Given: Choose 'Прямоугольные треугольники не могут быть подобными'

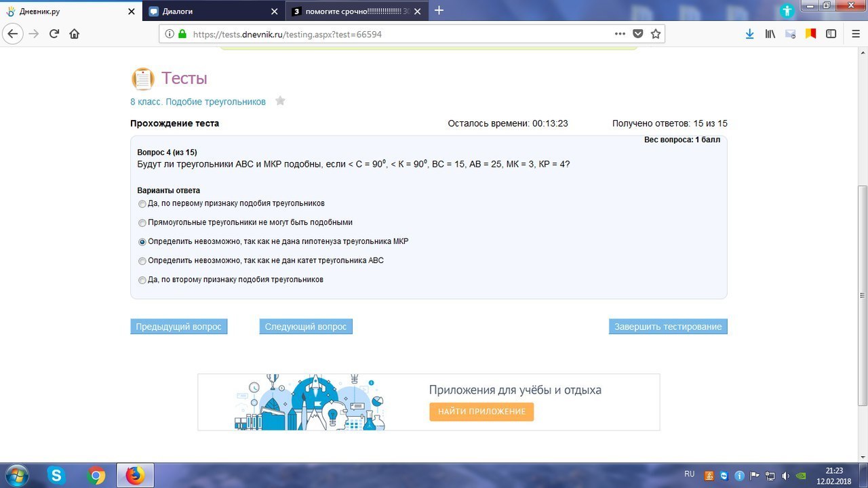Looking at the screenshot, I should click(x=142, y=222).
